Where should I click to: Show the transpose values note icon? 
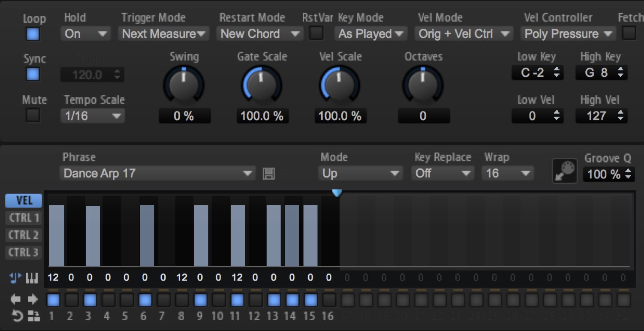click(15, 279)
